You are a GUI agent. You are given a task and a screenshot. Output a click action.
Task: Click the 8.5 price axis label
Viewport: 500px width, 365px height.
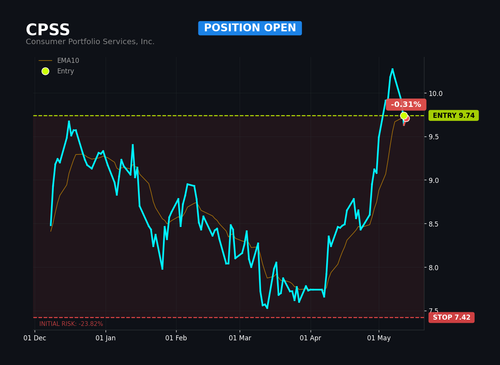click(x=433, y=224)
